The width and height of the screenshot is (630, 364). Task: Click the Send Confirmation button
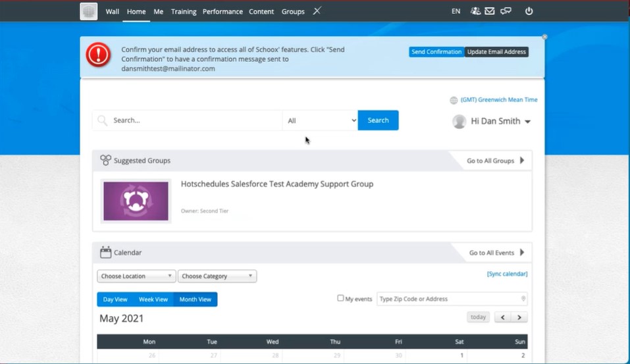coord(436,52)
